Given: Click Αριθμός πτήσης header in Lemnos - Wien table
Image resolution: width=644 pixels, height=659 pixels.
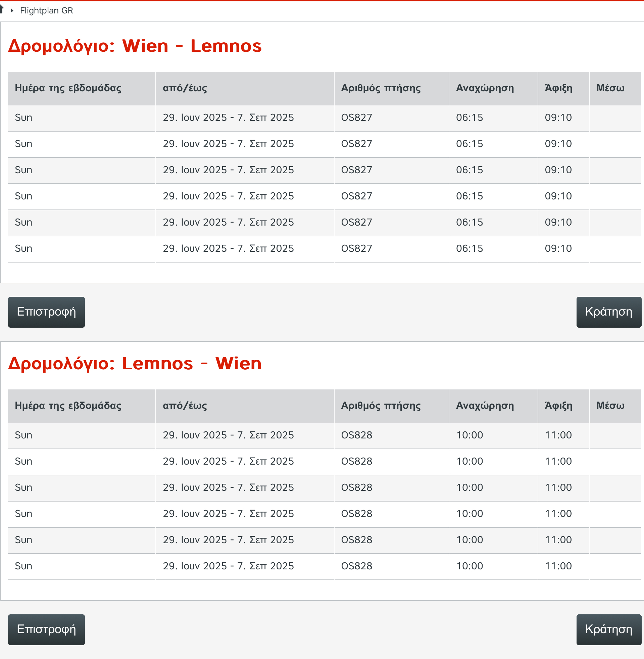Looking at the screenshot, I should (x=381, y=405).
